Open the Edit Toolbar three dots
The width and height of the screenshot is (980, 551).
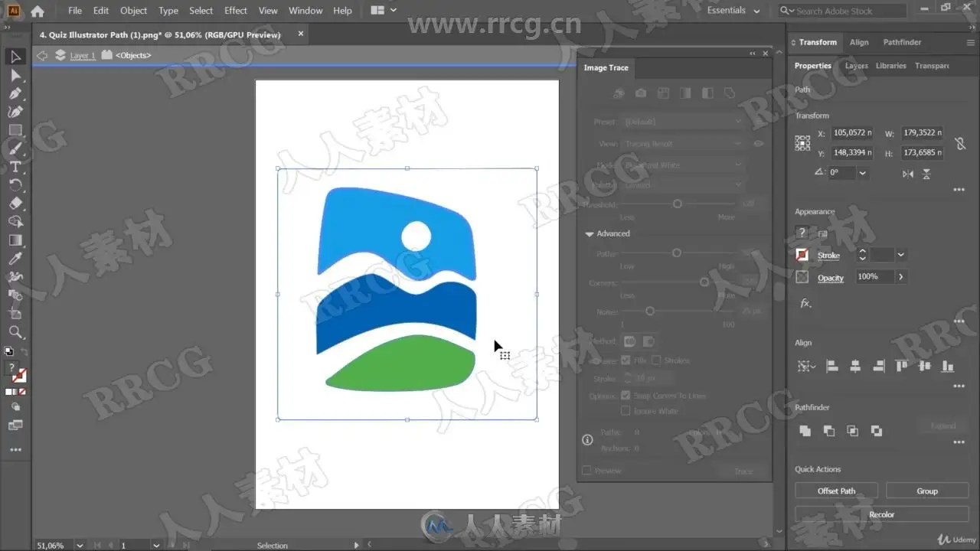(15, 450)
